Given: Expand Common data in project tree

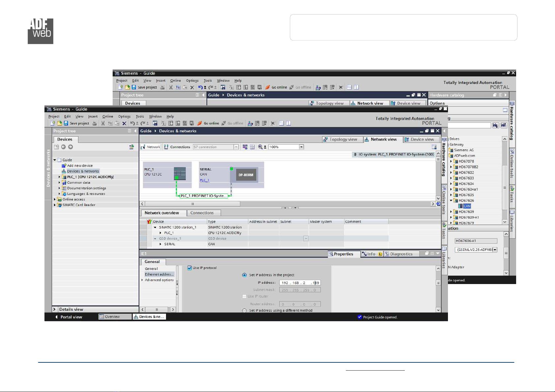Looking at the screenshot, I should pyautogui.click(x=60, y=183).
